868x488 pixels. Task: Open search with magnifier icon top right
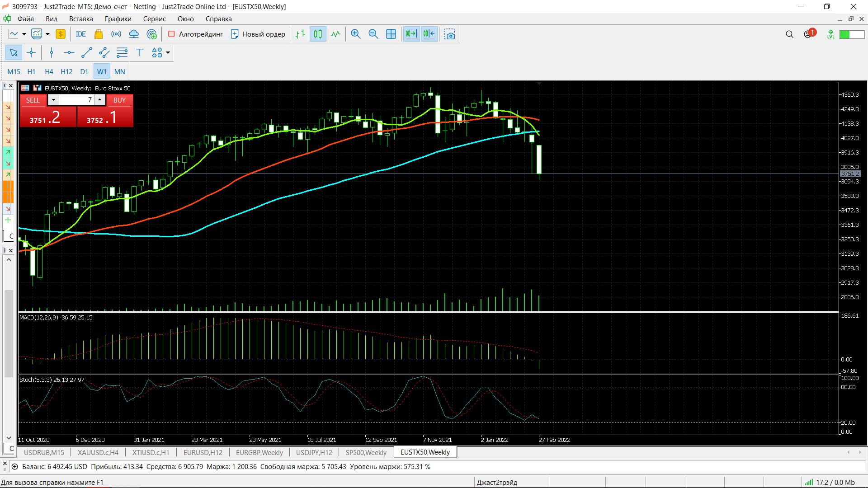[x=789, y=34]
